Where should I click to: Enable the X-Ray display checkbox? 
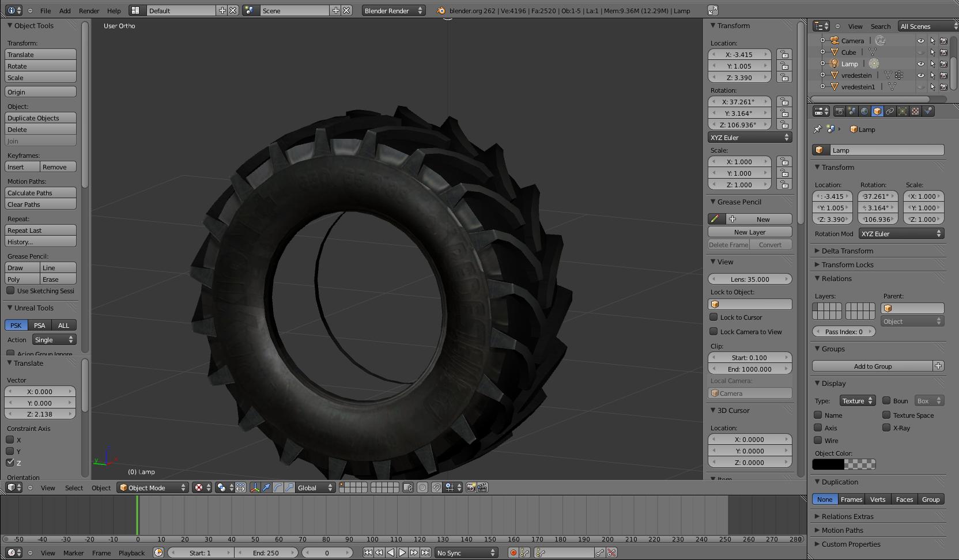(x=886, y=427)
